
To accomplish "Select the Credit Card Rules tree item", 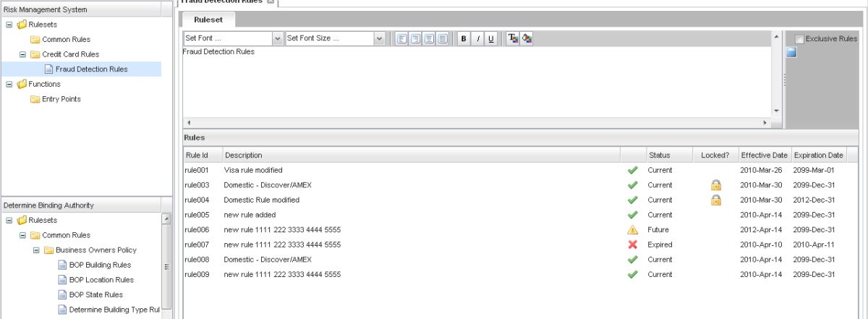I will [70, 54].
